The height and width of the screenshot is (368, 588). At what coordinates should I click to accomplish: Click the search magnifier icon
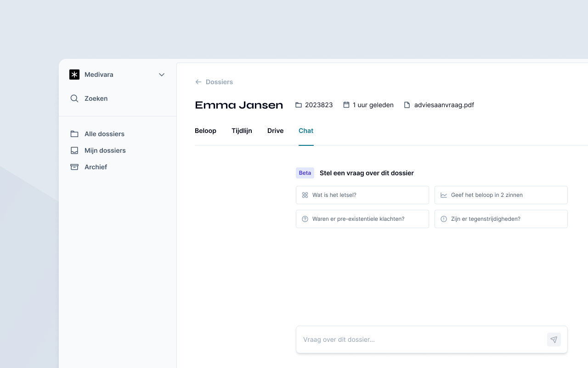74,98
